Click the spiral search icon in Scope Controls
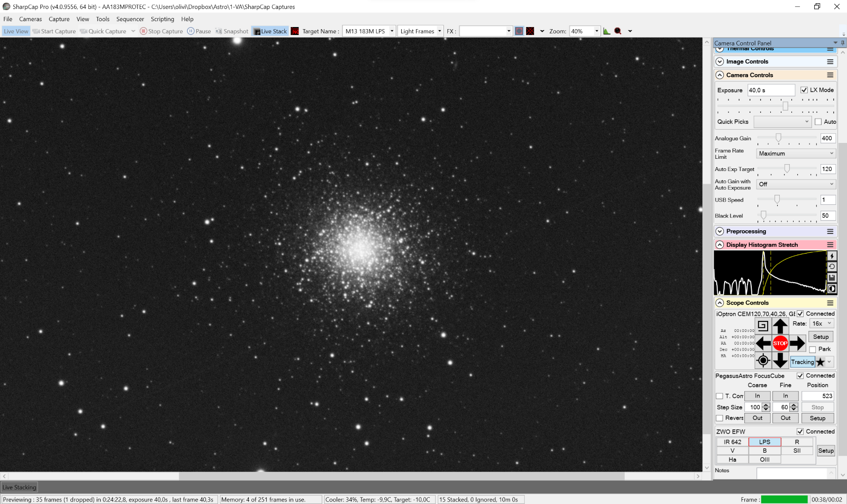 pyautogui.click(x=763, y=326)
